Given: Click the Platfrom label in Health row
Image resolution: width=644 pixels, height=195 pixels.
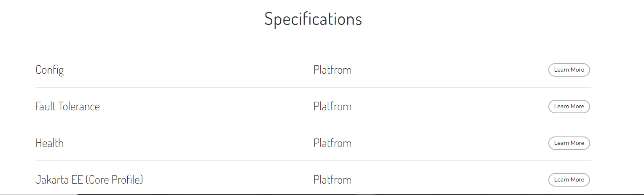Looking at the screenshot, I should [x=332, y=143].
